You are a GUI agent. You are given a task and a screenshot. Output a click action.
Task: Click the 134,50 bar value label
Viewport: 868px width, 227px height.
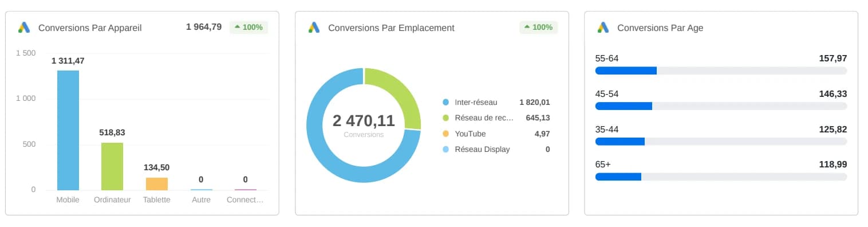[x=157, y=167]
